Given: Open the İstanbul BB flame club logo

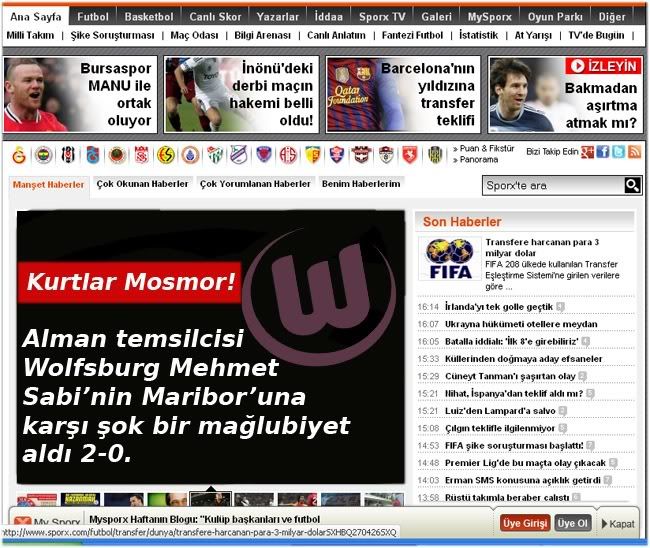Looking at the screenshot, I should [191, 155].
